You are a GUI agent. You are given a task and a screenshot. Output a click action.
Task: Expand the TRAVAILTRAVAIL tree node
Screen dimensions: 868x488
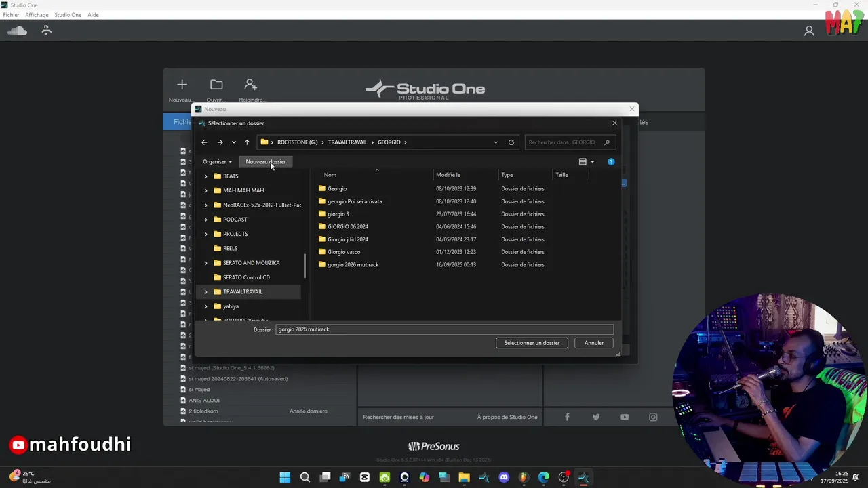click(x=206, y=292)
